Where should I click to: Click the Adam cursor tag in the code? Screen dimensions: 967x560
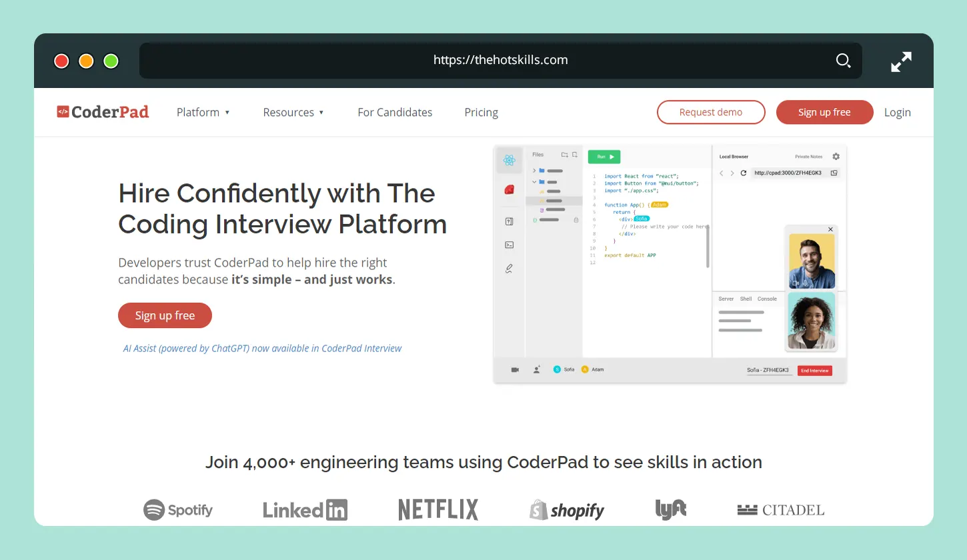659,205
